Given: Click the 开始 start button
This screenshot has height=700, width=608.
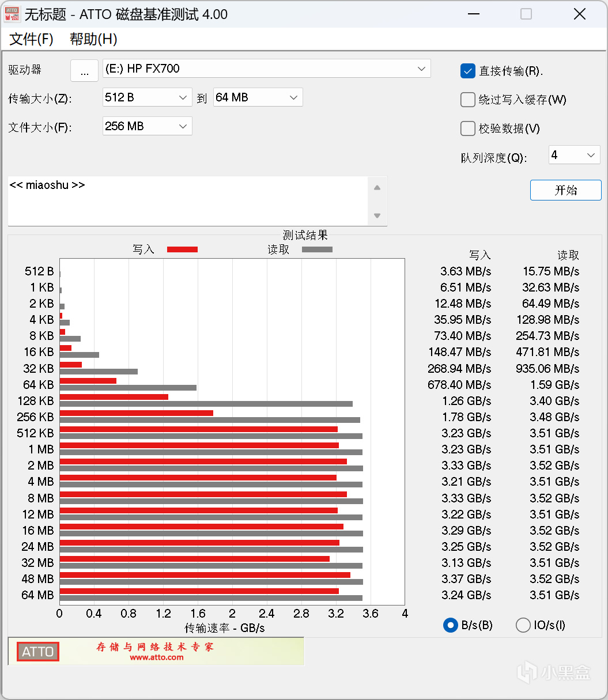Looking at the screenshot, I should click(x=566, y=190).
